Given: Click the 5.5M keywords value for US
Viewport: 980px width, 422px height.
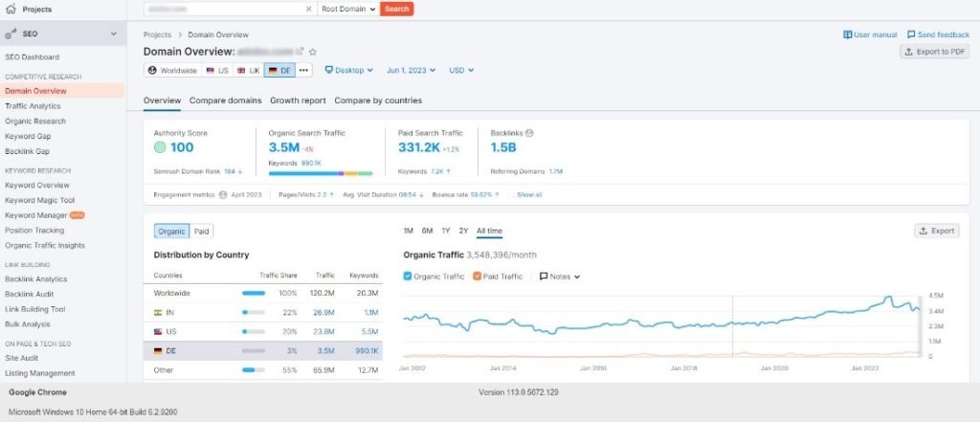Looking at the screenshot, I should click(x=368, y=331).
